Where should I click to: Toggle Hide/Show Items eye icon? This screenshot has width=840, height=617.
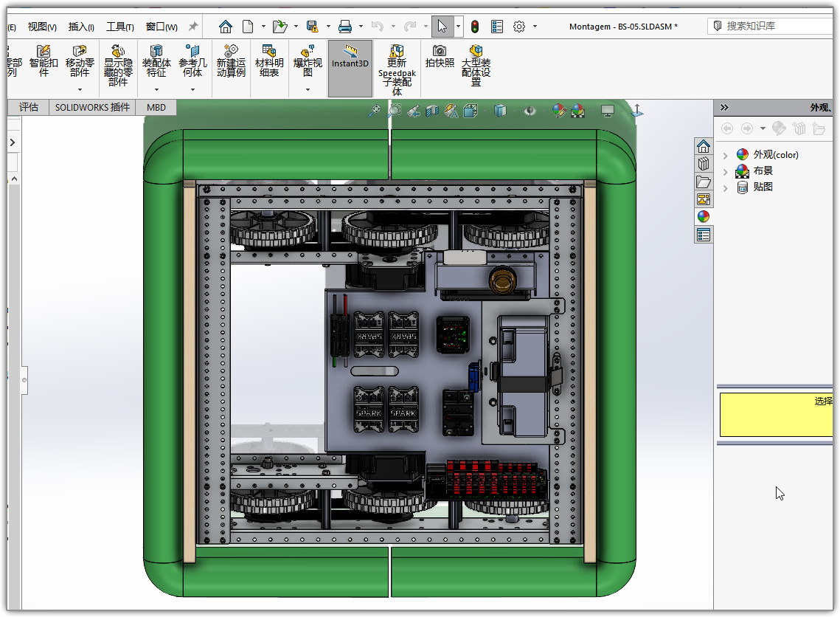click(x=530, y=111)
